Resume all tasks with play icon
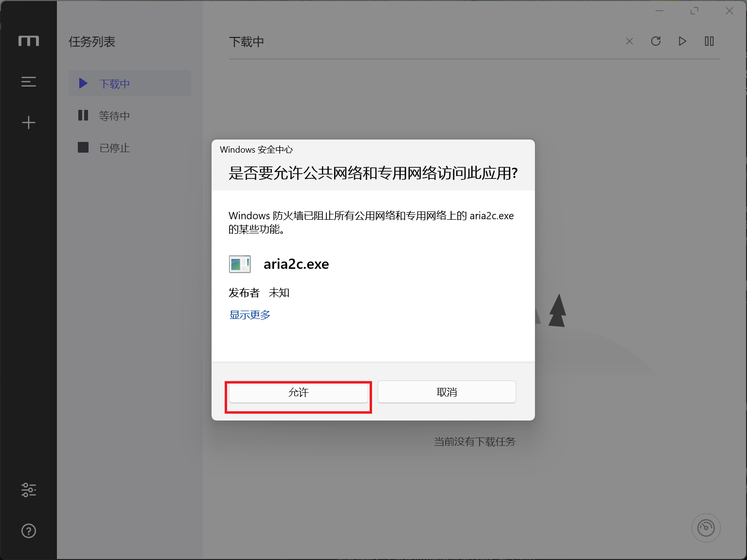Screen dimensions: 747x560 [682, 41]
